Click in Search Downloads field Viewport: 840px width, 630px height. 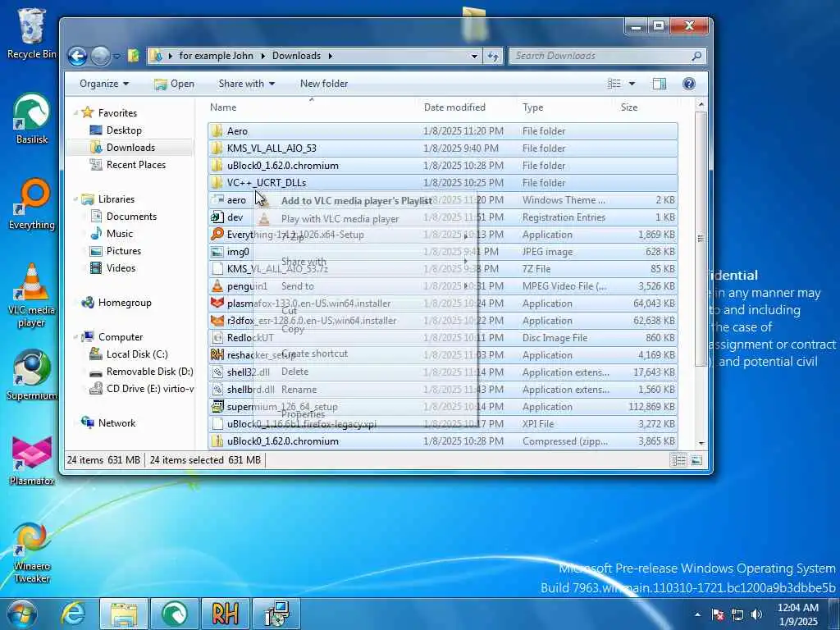click(x=606, y=56)
